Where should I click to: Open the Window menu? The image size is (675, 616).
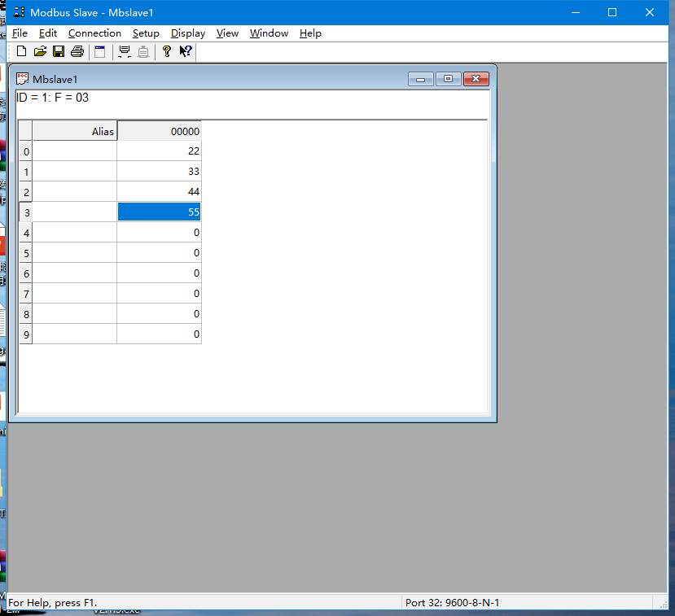269,33
